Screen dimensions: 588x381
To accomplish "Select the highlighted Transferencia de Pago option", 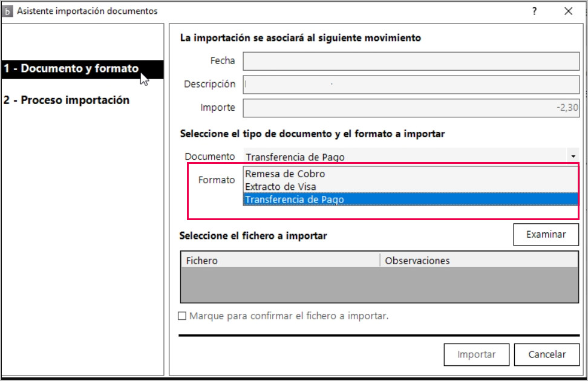I will (x=411, y=200).
